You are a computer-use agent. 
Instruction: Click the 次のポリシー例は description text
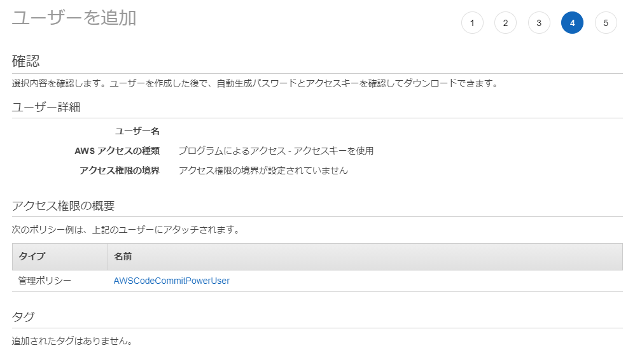pyautogui.click(x=127, y=230)
